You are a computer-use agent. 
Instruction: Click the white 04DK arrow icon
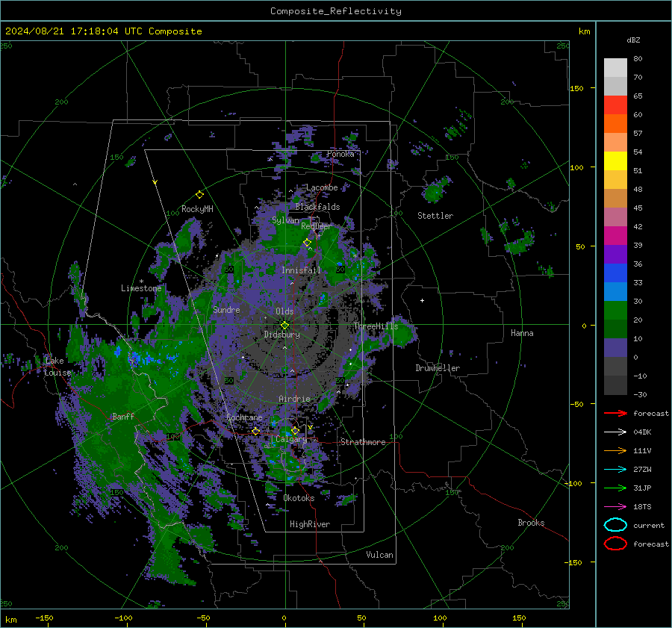point(615,432)
